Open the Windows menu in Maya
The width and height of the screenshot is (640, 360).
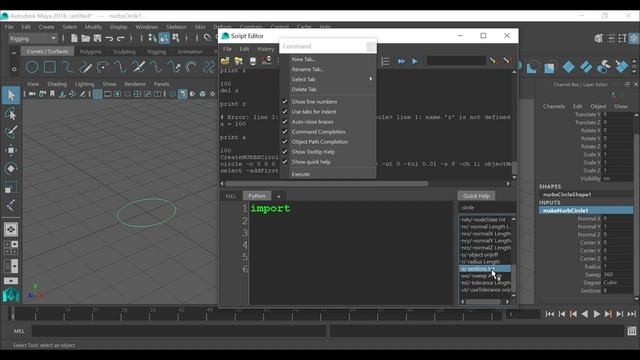pyautogui.click(x=147, y=27)
